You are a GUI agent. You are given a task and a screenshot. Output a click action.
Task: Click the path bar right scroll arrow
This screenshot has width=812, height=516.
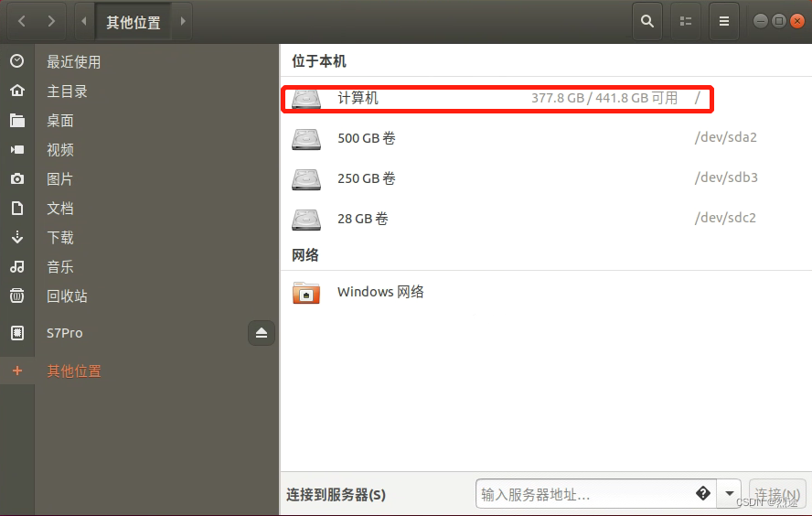(x=183, y=21)
